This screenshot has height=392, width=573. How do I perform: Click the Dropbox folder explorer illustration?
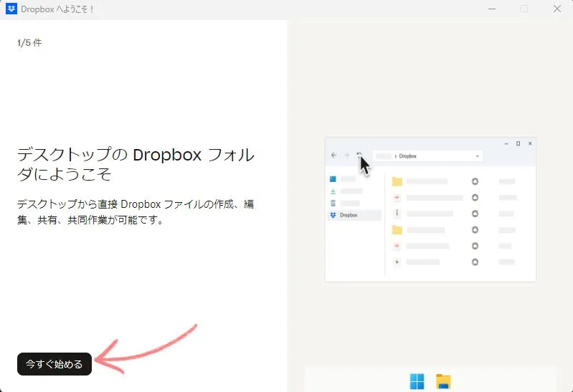tap(430, 210)
